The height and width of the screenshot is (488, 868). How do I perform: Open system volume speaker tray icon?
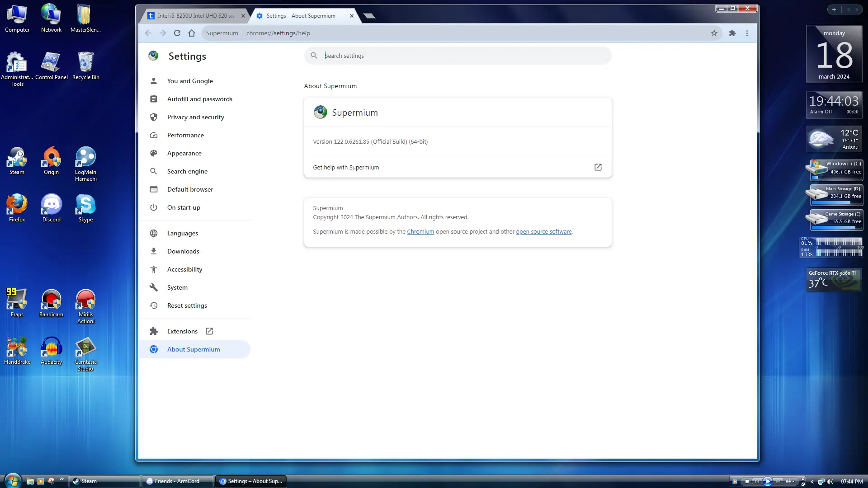pos(830,481)
